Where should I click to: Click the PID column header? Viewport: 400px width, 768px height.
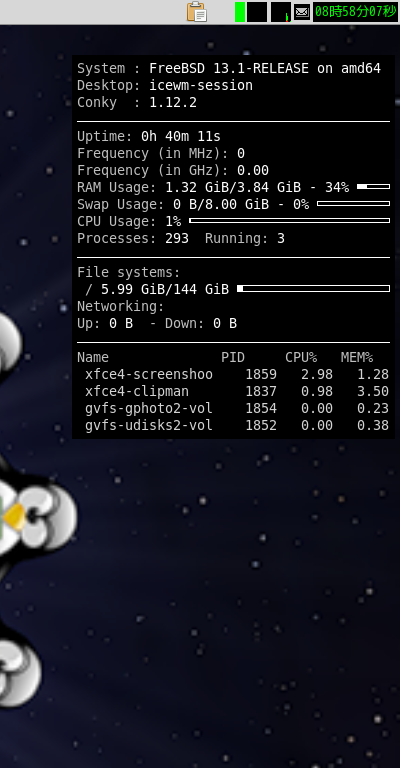233,358
